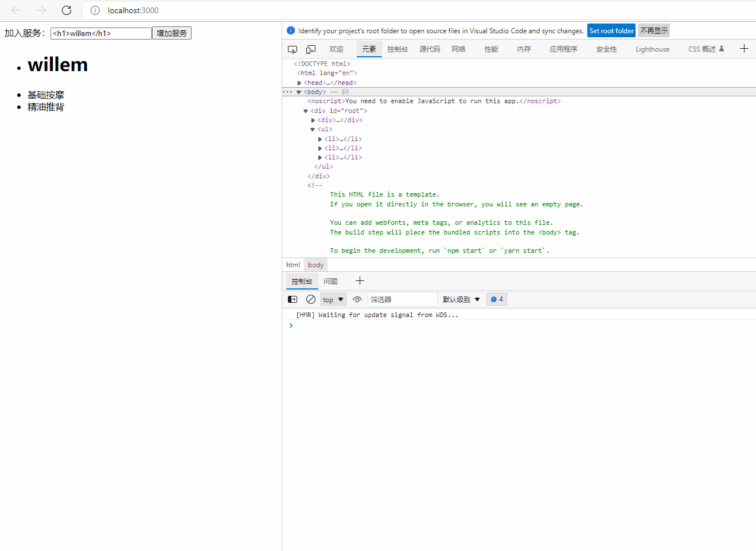Click the info icon in the DevTools notice

click(x=291, y=30)
